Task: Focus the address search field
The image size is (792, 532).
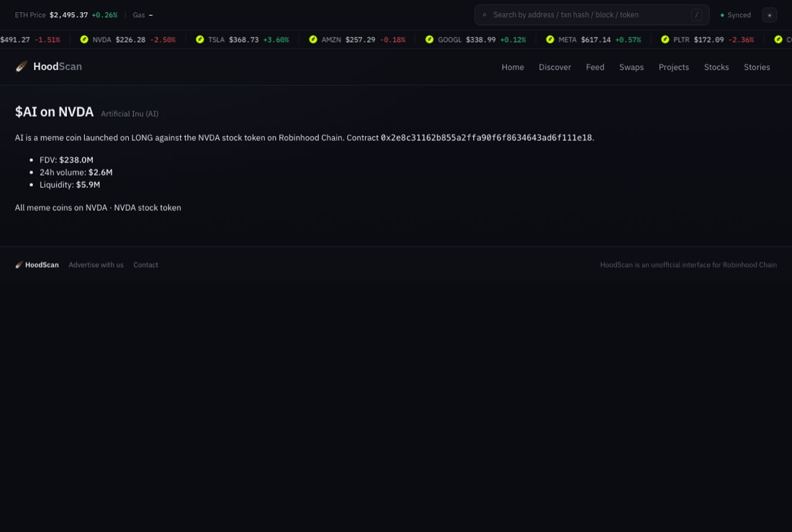Action: (591, 15)
